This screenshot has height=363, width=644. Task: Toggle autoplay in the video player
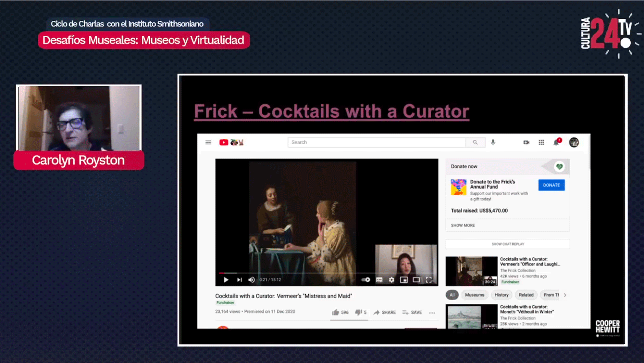(x=366, y=279)
